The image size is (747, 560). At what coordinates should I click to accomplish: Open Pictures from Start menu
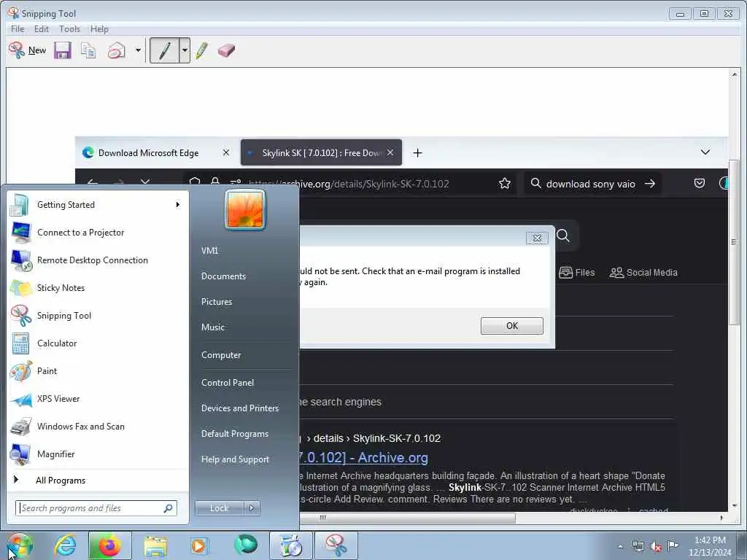pos(217,301)
